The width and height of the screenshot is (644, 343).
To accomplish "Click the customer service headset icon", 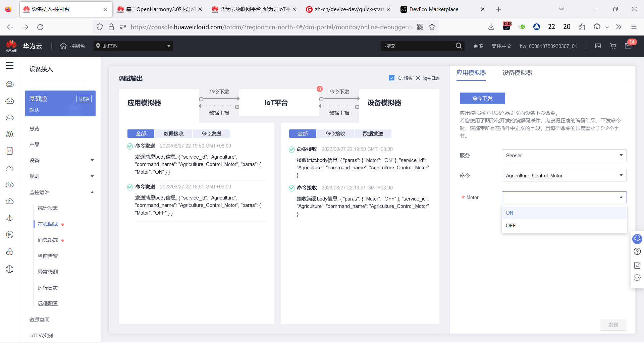I will point(637,239).
